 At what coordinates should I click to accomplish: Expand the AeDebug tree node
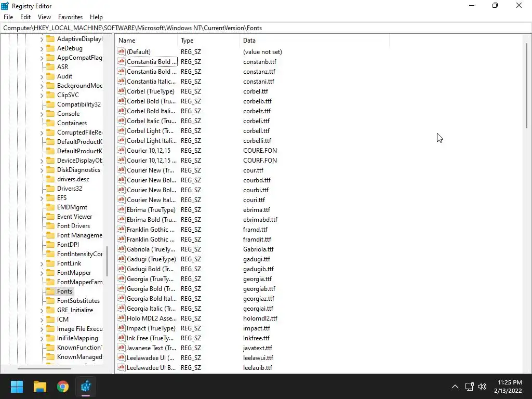coord(42,49)
